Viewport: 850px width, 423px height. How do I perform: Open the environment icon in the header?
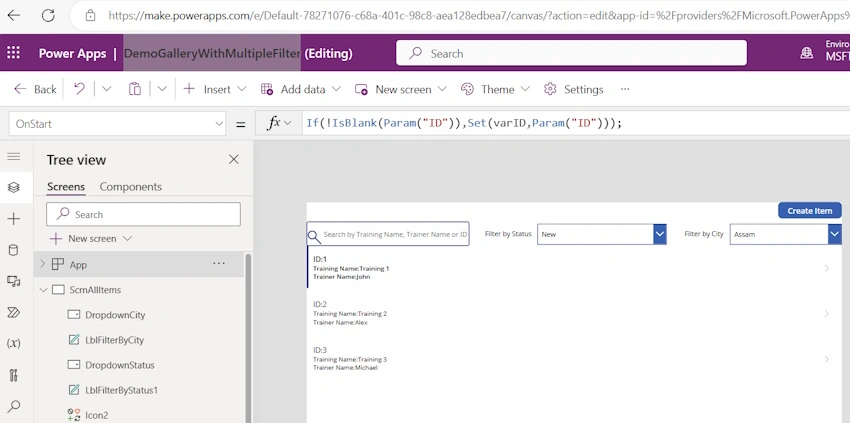[807, 53]
